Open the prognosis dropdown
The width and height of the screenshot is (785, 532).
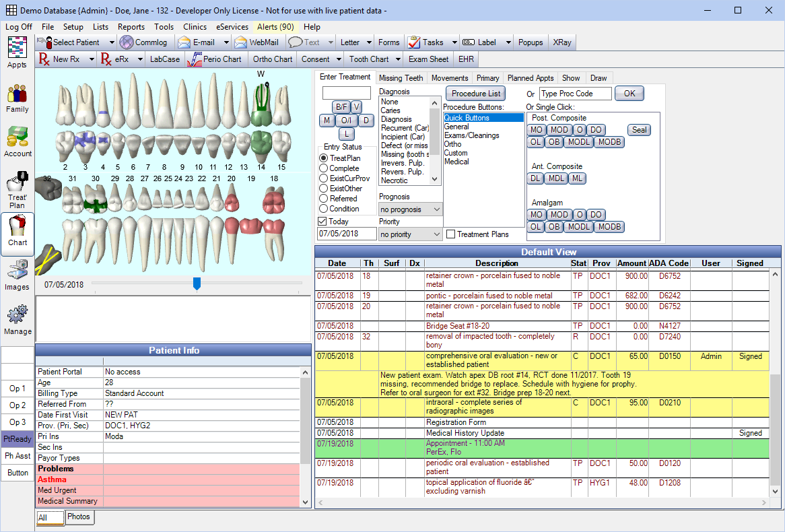click(x=410, y=209)
